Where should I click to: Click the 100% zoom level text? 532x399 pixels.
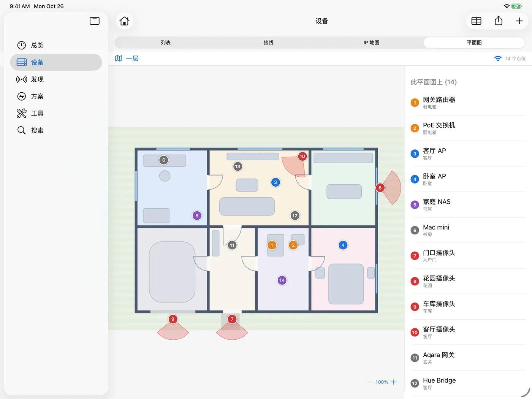[x=382, y=382]
